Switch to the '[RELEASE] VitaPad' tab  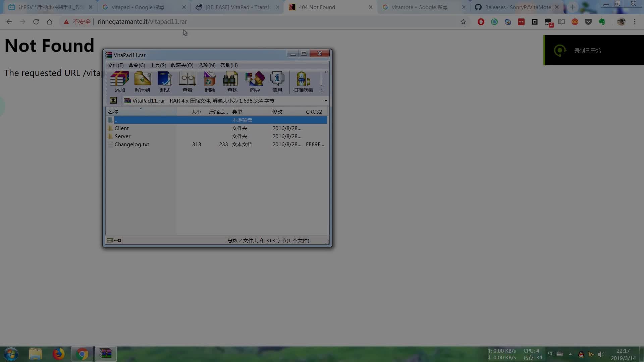tap(237, 7)
